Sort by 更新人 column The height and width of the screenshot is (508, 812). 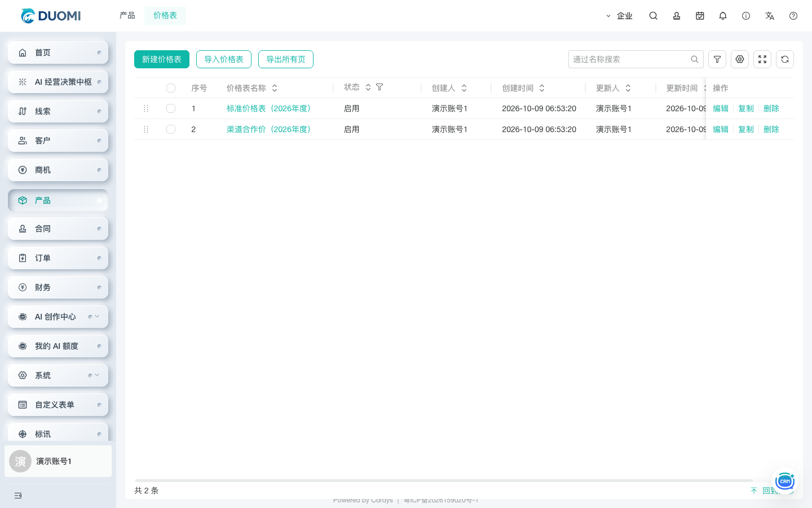click(x=628, y=88)
